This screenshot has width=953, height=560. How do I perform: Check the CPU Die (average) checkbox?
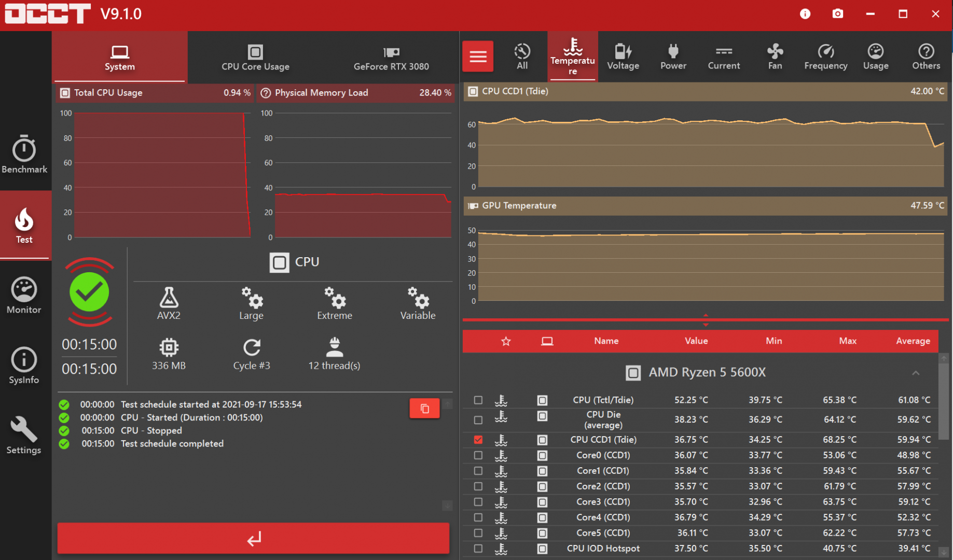[x=478, y=419]
